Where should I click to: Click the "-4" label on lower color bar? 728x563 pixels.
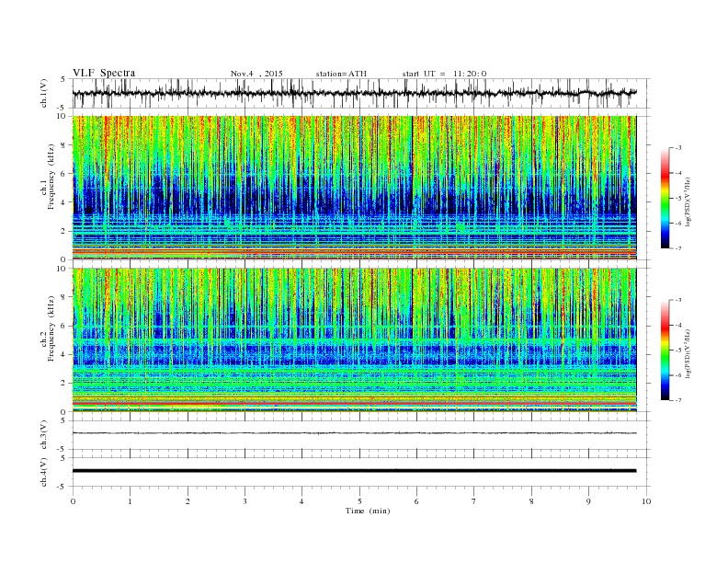point(677,325)
